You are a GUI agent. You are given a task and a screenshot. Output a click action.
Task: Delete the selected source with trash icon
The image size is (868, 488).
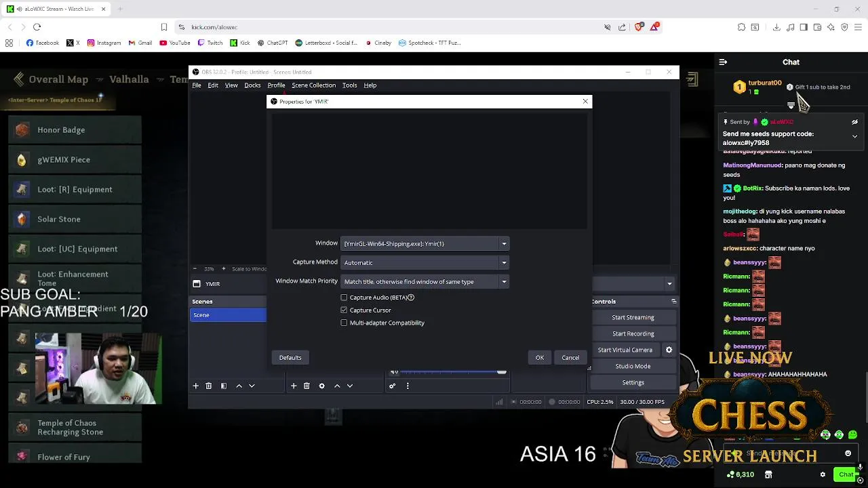point(307,386)
